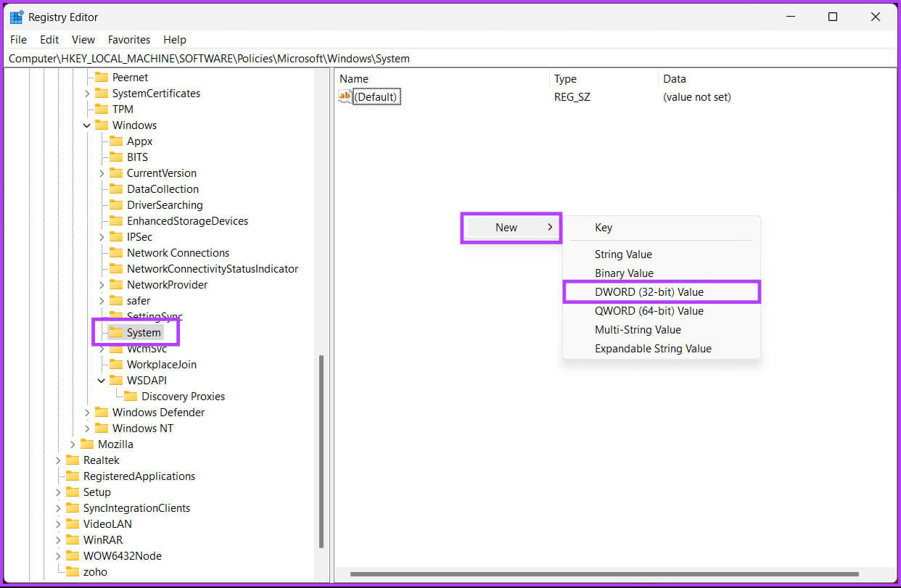The image size is (901, 588).
Task: Select the (Default) value entry
Action: [377, 97]
